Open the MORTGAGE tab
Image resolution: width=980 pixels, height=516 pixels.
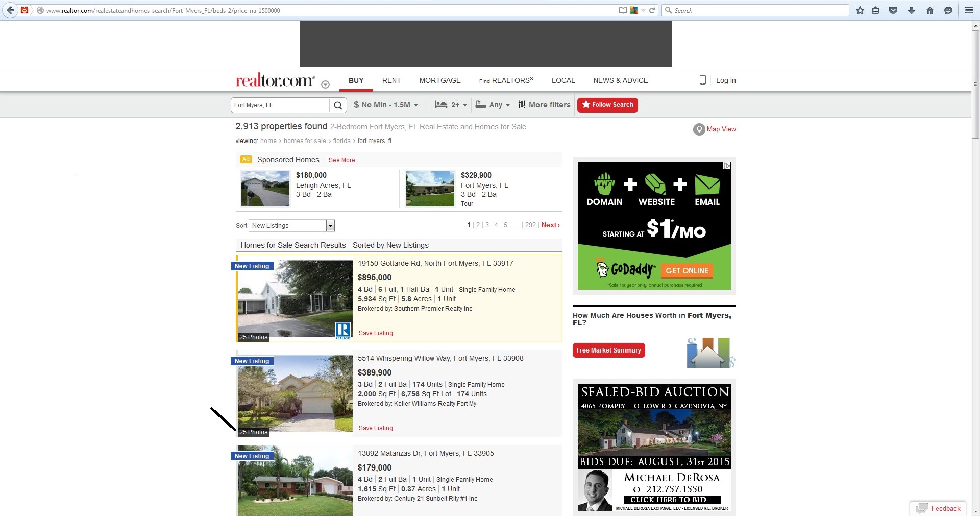pos(440,80)
